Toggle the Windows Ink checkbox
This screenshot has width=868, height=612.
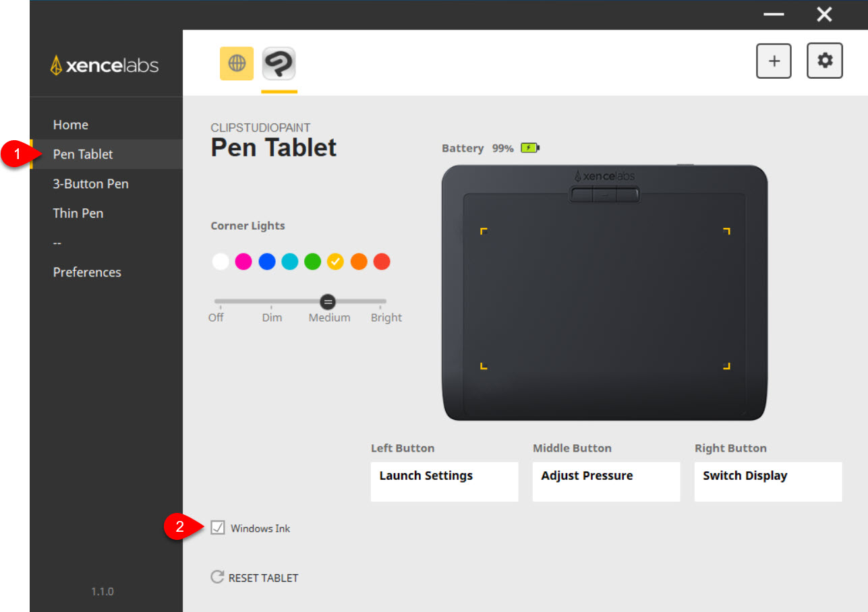coord(217,528)
